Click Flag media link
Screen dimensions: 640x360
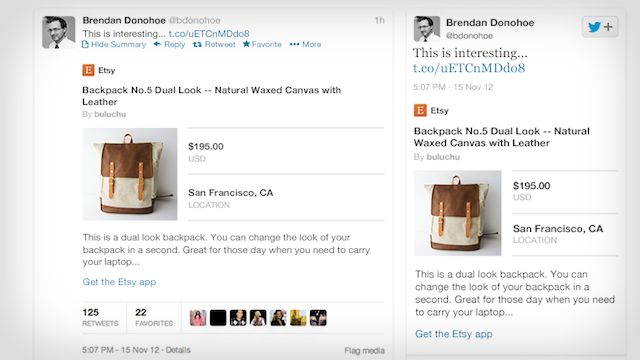point(364,350)
